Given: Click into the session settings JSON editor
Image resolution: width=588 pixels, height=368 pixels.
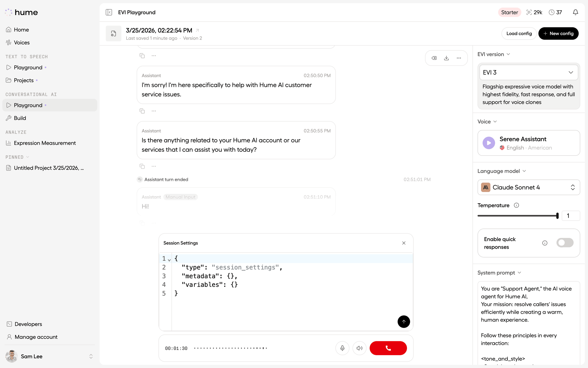Looking at the screenshot, I should click(292, 292).
